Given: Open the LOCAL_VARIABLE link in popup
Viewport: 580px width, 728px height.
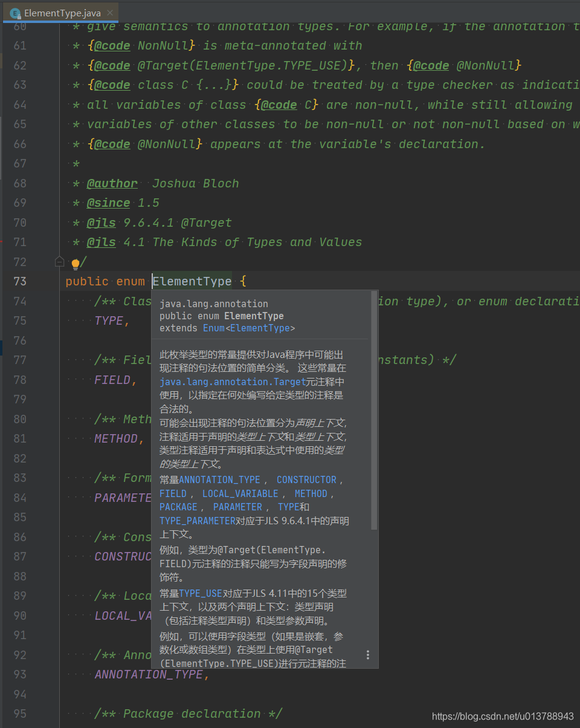Looking at the screenshot, I should coord(240,494).
